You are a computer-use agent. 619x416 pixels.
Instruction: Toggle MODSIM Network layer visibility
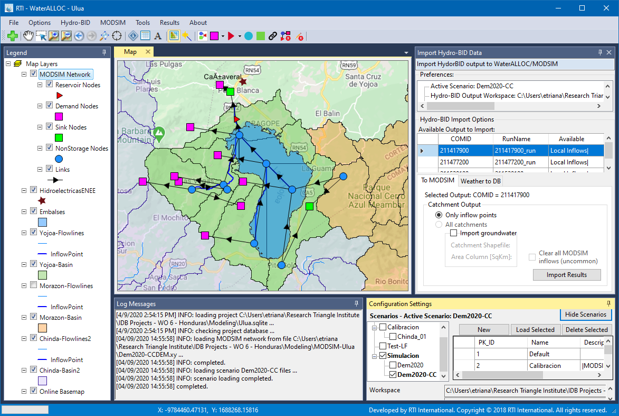pos(34,74)
